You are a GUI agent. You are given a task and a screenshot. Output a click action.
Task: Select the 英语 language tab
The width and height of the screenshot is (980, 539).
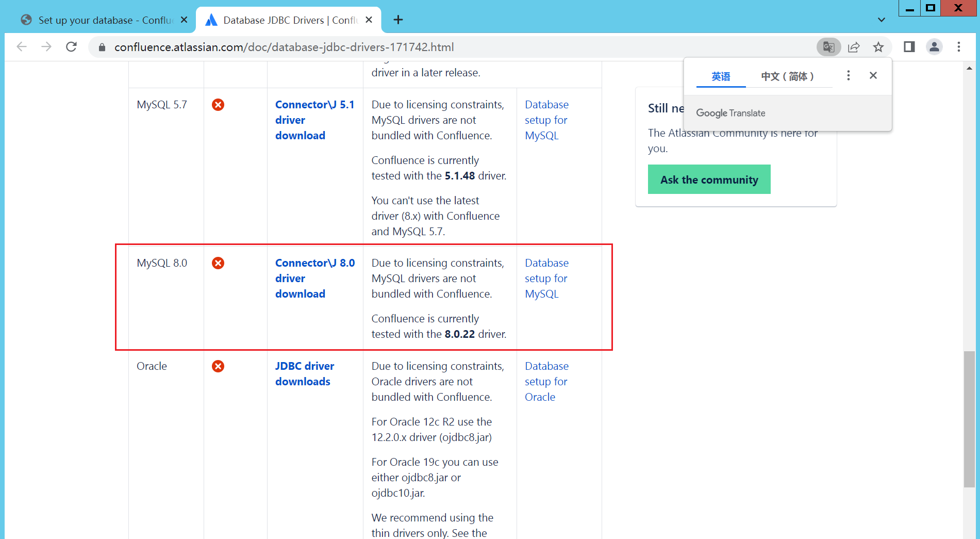coord(721,76)
